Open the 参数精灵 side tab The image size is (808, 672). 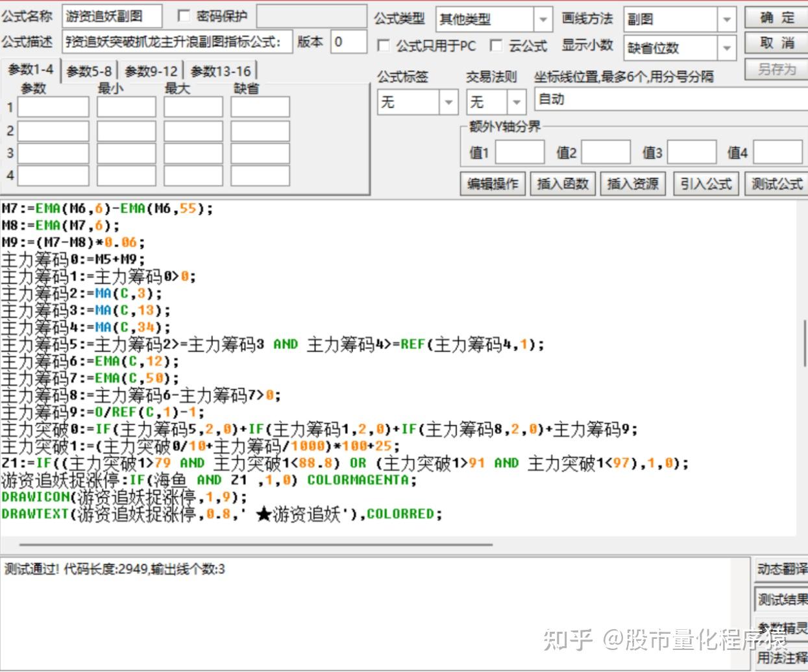(x=781, y=628)
